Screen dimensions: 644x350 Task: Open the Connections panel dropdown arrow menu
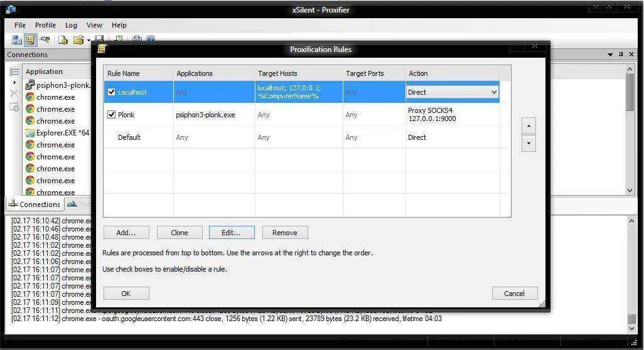(610, 55)
